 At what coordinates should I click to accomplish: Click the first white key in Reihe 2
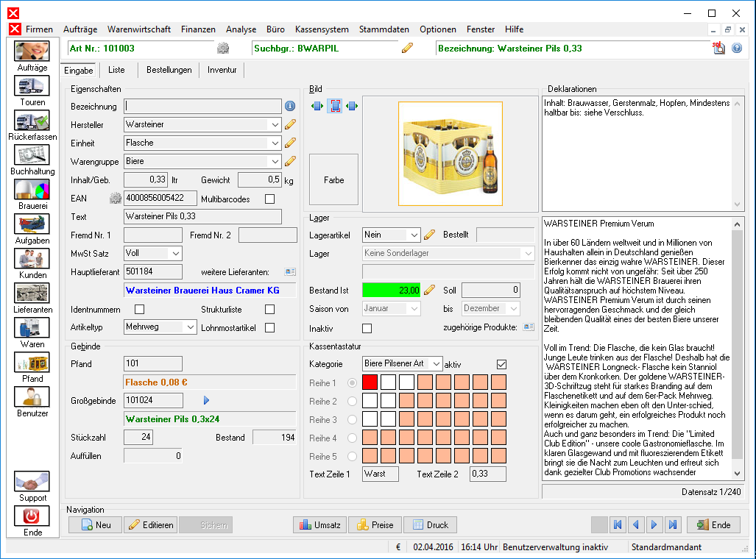pos(370,400)
